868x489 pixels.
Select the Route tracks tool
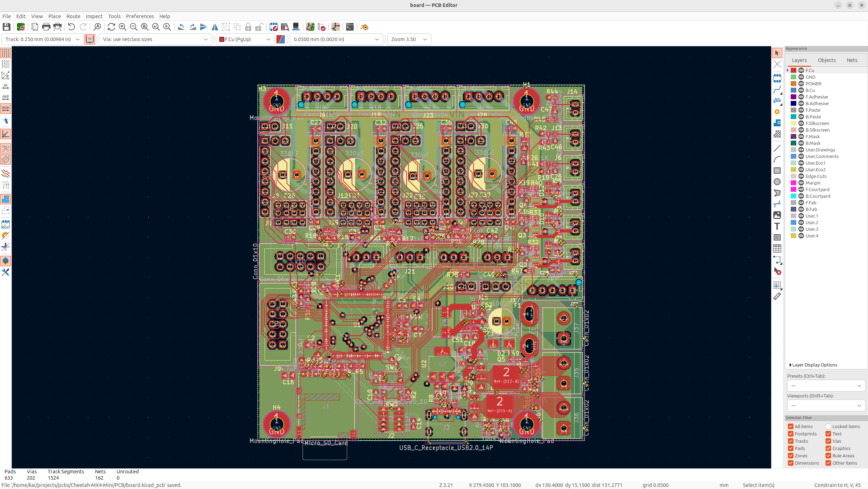point(777,90)
